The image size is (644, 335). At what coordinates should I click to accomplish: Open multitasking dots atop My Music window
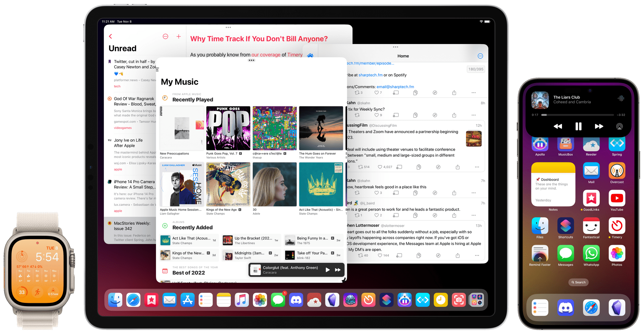pos(251,60)
